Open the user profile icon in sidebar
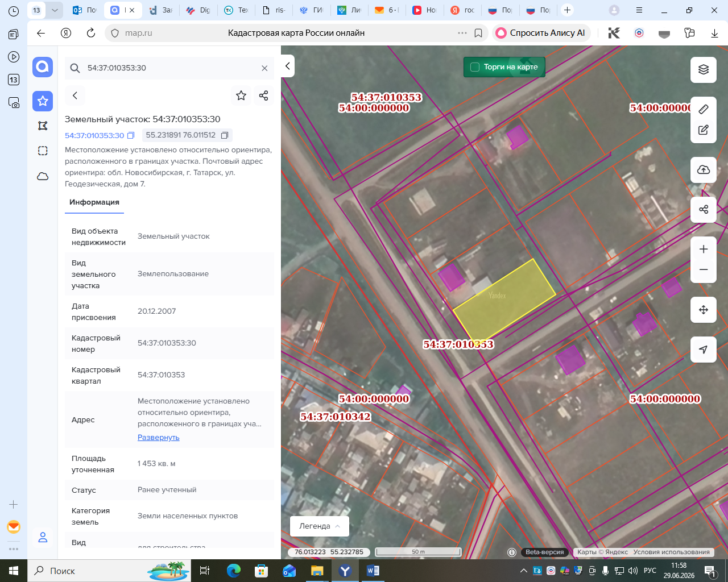This screenshot has width=728, height=582. tap(43, 537)
